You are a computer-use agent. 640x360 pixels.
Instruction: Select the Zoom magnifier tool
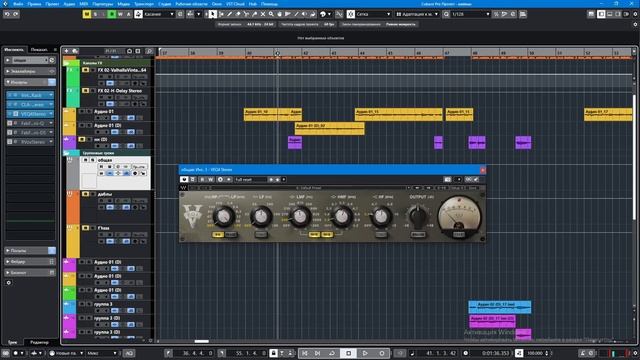point(271,14)
